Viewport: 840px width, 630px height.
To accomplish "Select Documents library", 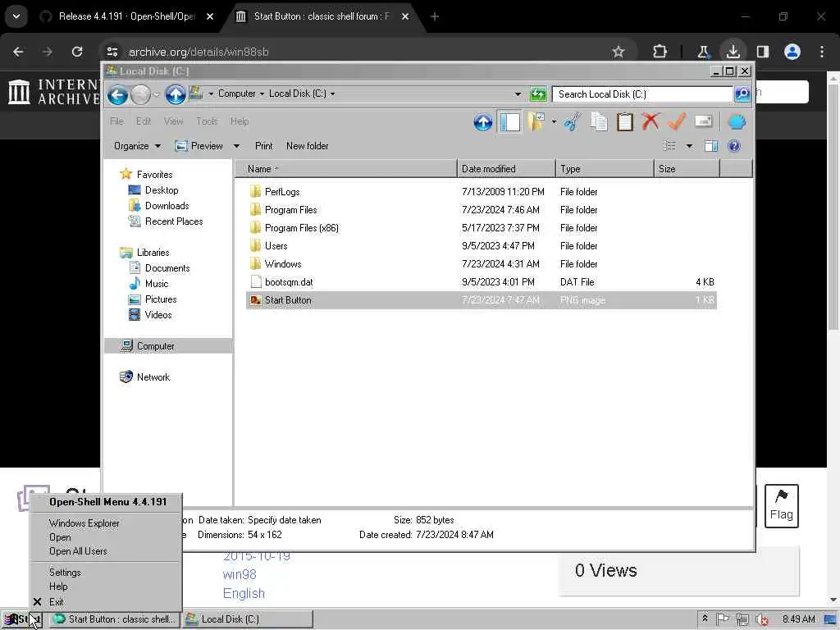I will point(159,268).
